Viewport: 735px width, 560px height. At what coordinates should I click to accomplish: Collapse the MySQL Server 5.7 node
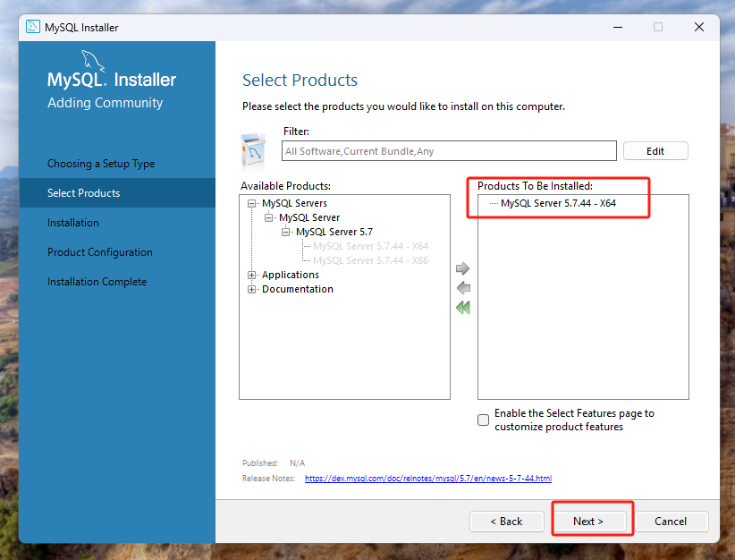coord(286,232)
